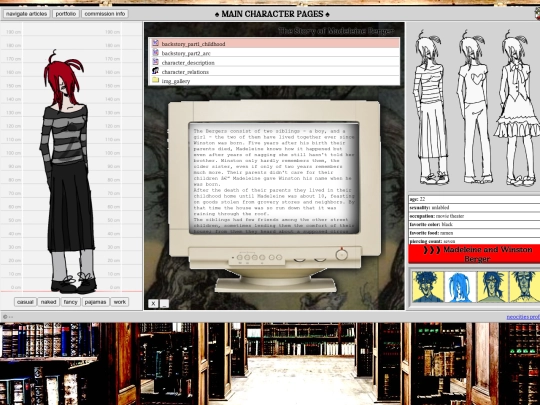This screenshot has height=405, width=540.
Task: Click 'The Story of Madeleine Berger' heading
Action: coord(336,31)
